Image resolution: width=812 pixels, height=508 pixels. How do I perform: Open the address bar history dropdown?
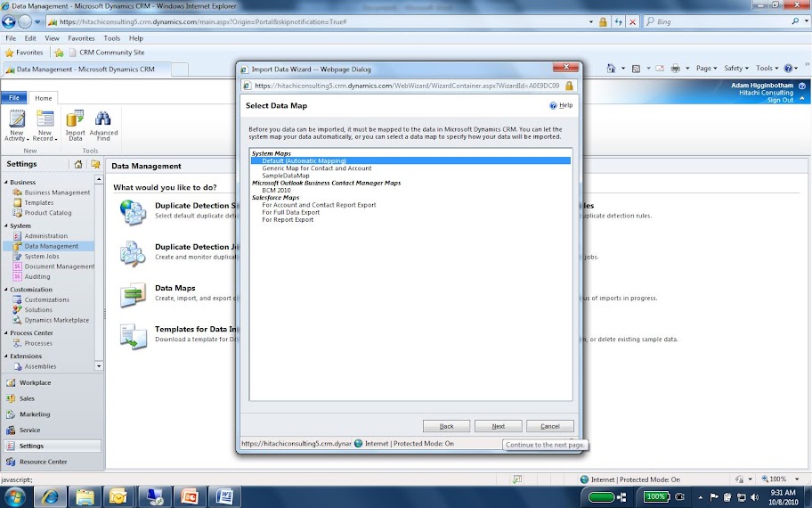coord(591,21)
